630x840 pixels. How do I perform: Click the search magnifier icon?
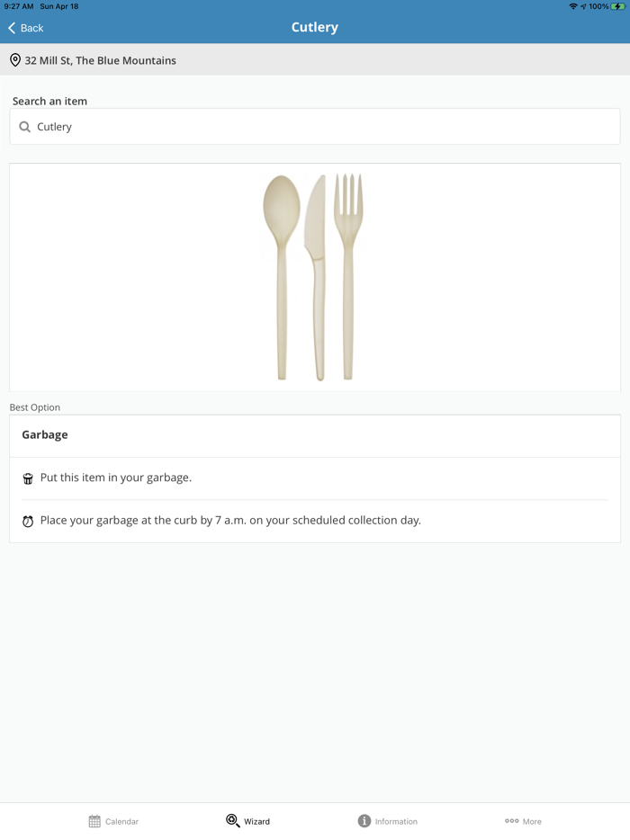pyautogui.click(x=25, y=127)
